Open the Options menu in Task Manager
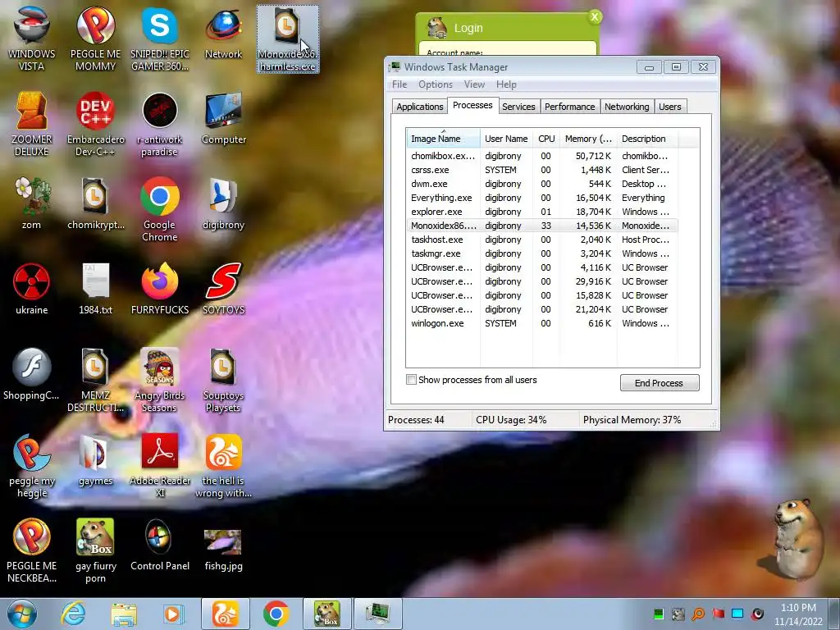This screenshot has width=840, height=630. [435, 84]
